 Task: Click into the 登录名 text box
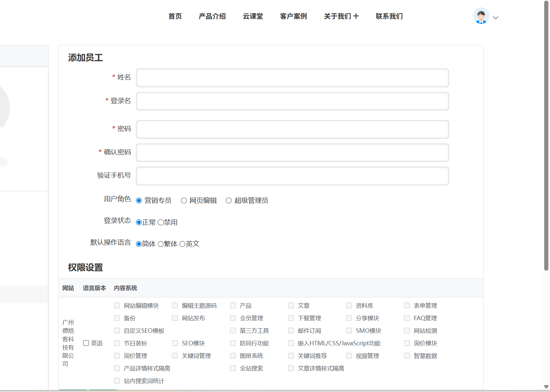click(x=292, y=101)
